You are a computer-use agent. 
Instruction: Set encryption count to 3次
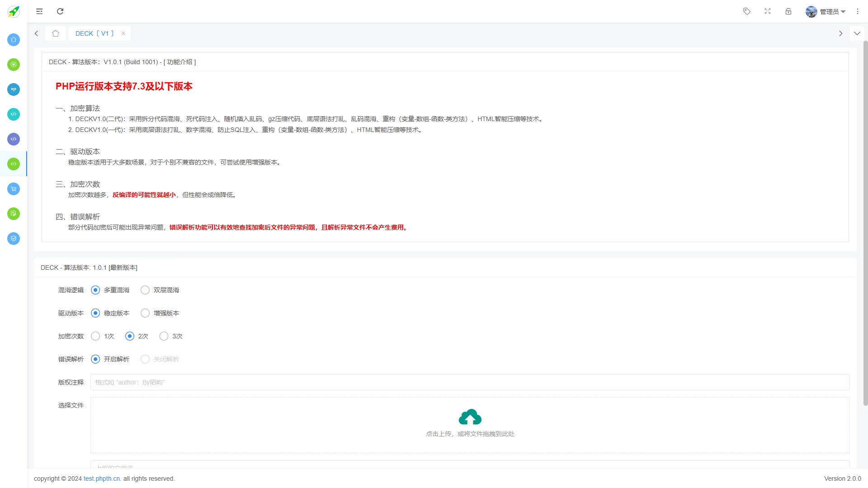(x=164, y=336)
